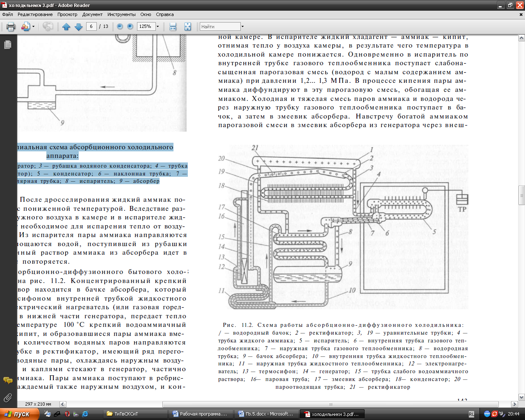Click the blue tray icon beside language indicator
525x420 pixels.
point(487,414)
